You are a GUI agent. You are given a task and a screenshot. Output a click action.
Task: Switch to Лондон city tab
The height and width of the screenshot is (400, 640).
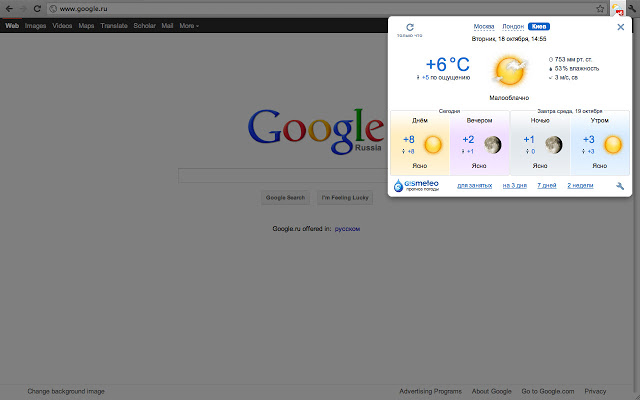(513, 27)
